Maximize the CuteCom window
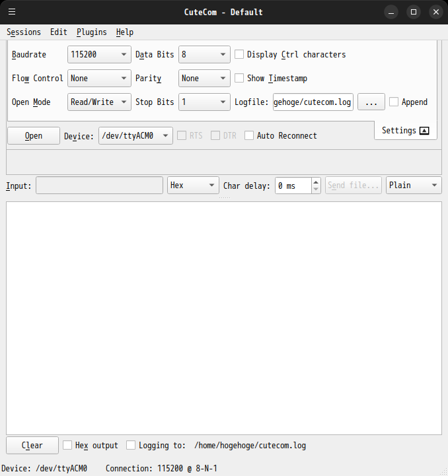The width and height of the screenshot is (448, 476). click(414, 12)
